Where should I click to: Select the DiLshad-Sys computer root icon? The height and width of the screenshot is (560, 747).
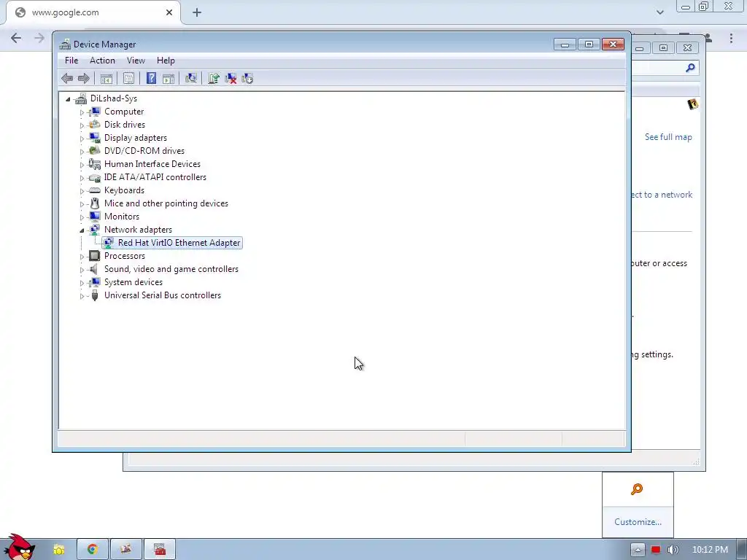click(81, 98)
